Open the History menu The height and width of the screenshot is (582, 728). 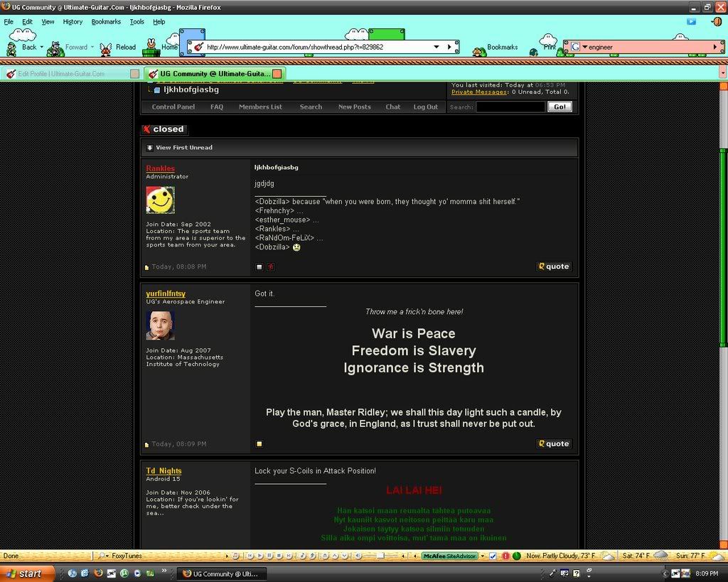click(x=73, y=22)
